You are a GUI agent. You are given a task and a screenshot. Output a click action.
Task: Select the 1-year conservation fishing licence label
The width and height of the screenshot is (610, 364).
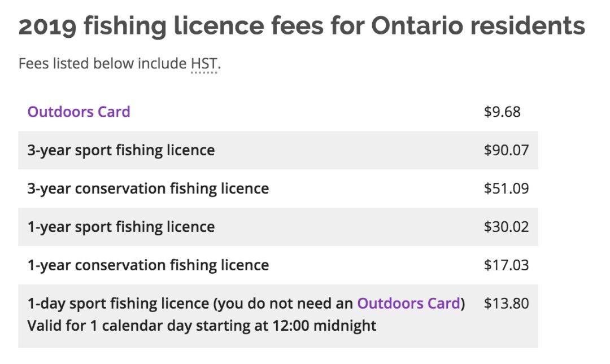click(x=148, y=265)
